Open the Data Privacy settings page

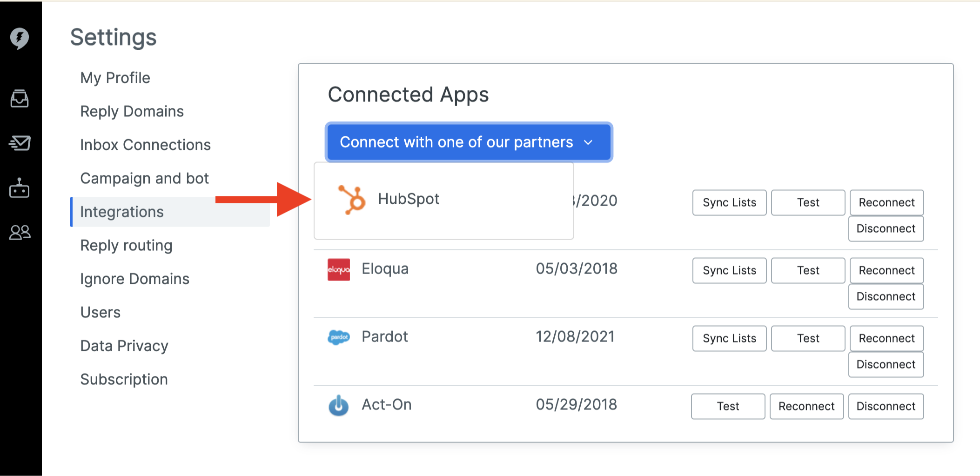pyautogui.click(x=124, y=345)
